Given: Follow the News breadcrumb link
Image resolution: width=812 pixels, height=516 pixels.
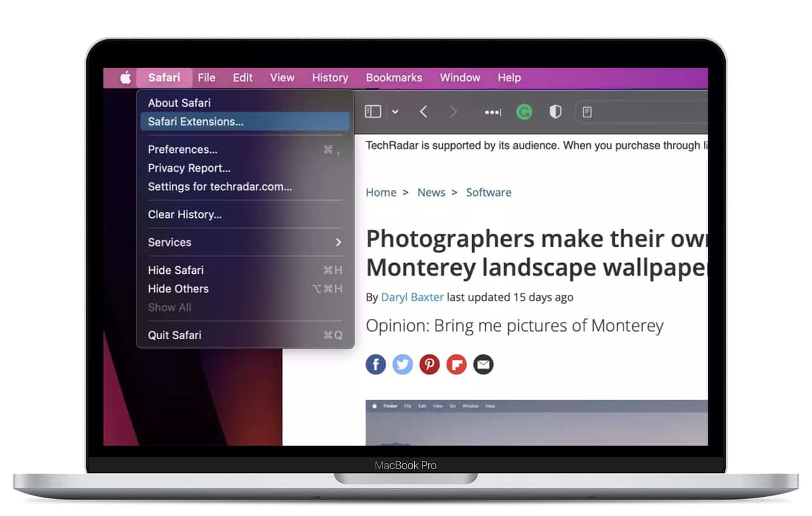Looking at the screenshot, I should tap(431, 192).
